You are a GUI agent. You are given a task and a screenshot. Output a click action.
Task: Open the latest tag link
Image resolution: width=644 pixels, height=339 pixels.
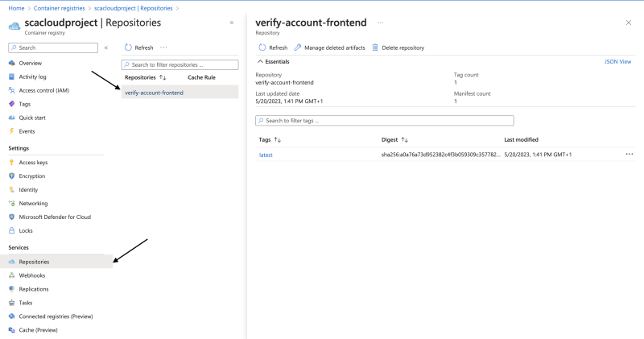click(x=266, y=155)
